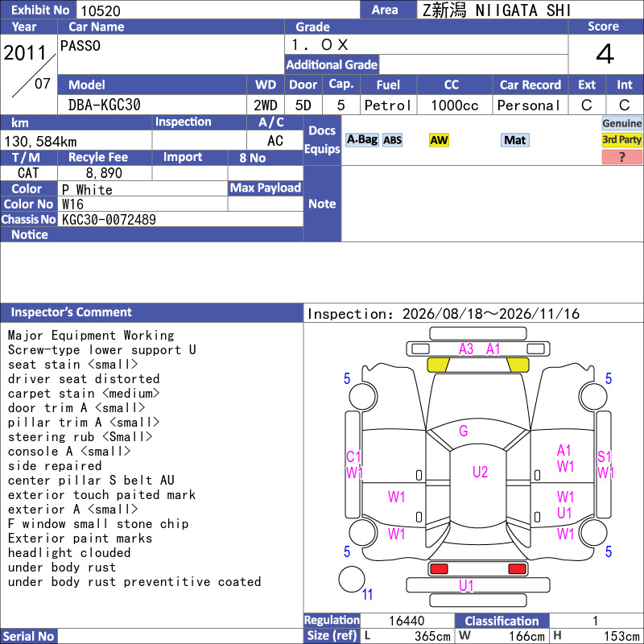
Task: Click the G windshield marker
Action: click(x=464, y=431)
